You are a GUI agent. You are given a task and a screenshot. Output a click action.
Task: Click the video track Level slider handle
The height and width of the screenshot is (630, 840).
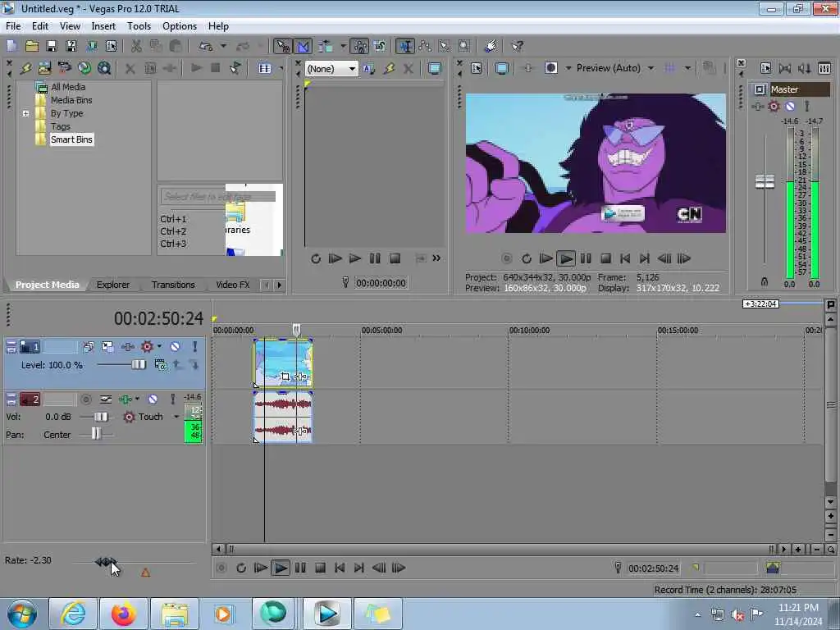click(138, 365)
